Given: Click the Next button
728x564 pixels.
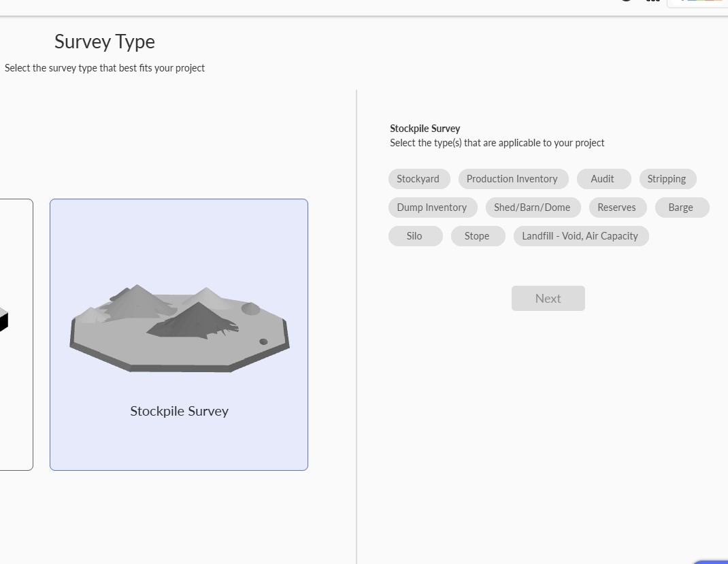Looking at the screenshot, I should coord(548,299).
